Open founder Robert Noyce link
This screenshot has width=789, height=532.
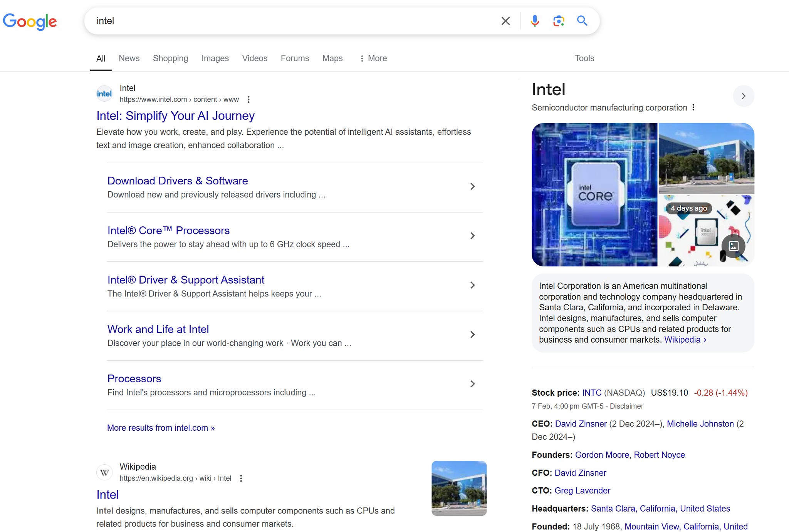659,455
